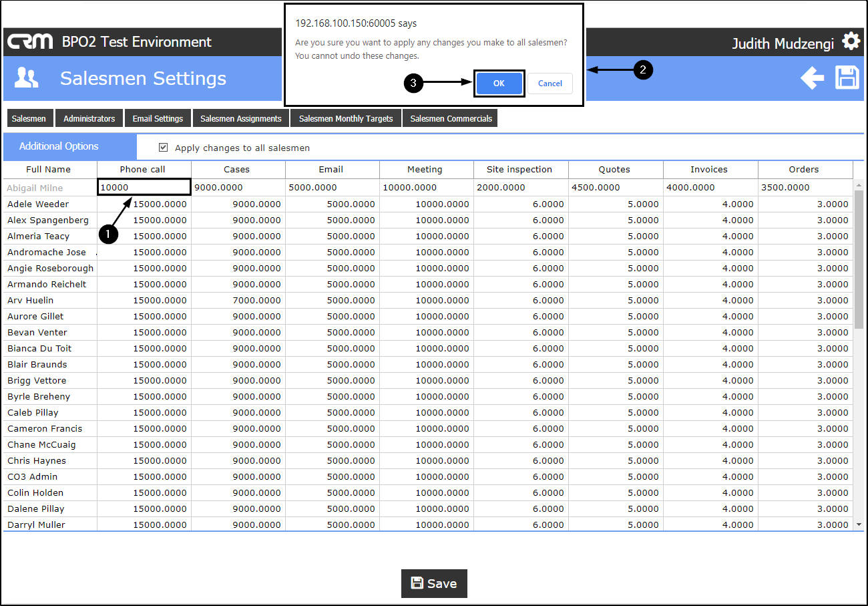868x606 pixels.
Task: Select the Salesmen Commercials tab
Action: click(x=451, y=118)
